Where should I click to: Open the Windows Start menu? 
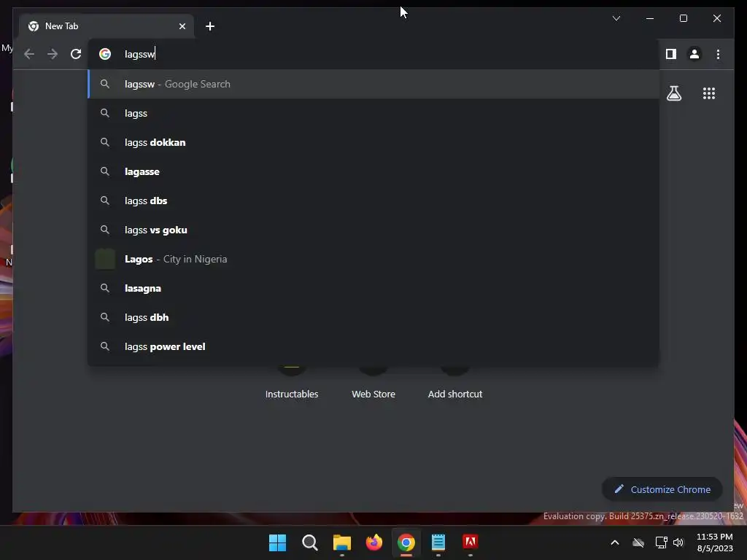pyautogui.click(x=278, y=542)
